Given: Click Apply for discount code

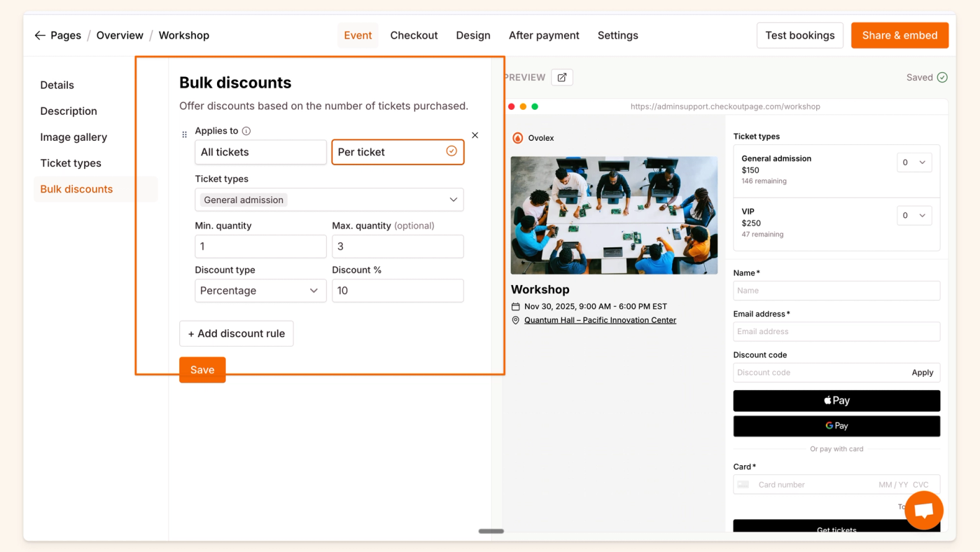Looking at the screenshot, I should [x=923, y=373].
